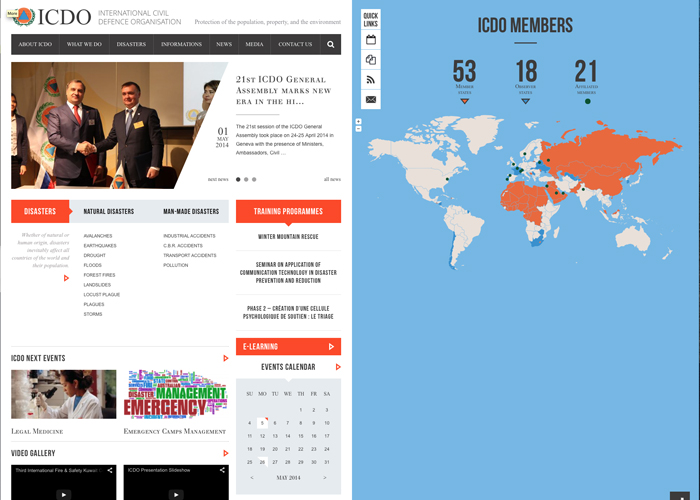The width and height of the screenshot is (700, 500).
Task: Go to previous month in calendar
Action: (252, 478)
